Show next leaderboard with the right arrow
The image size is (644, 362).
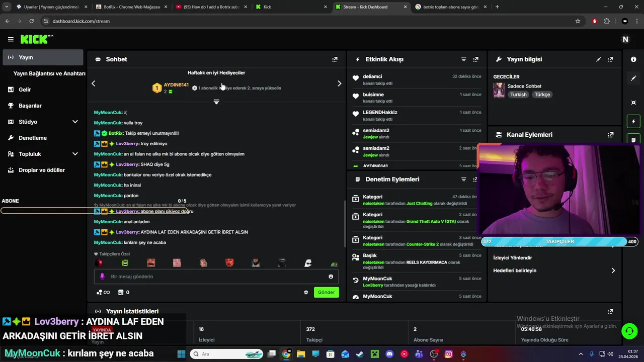(339, 83)
